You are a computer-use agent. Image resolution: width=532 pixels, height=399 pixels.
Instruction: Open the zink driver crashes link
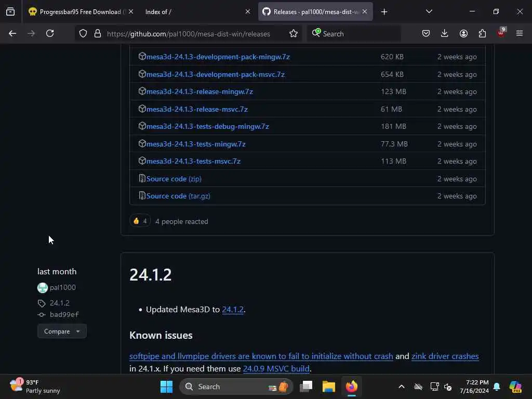pos(445,356)
